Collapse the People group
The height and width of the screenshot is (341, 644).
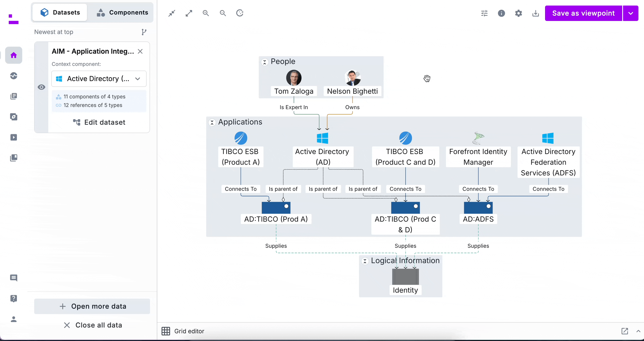tap(265, 62)
